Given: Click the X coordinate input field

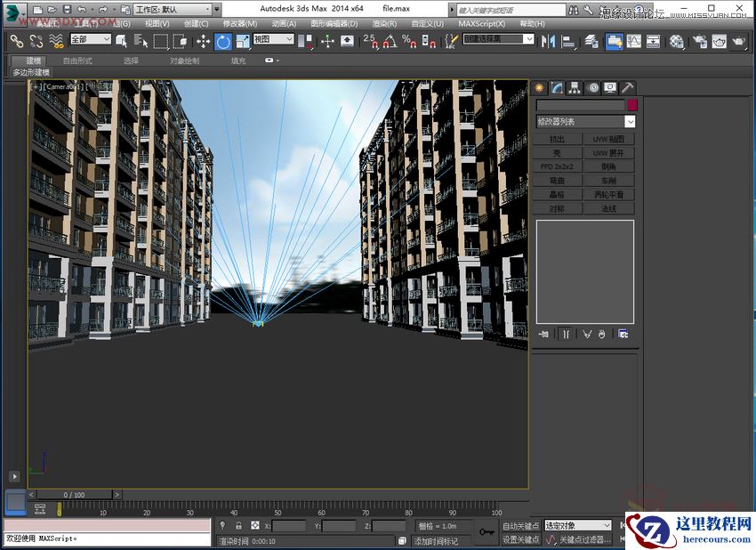Looking at the screenshot, I should pos(289,525).
